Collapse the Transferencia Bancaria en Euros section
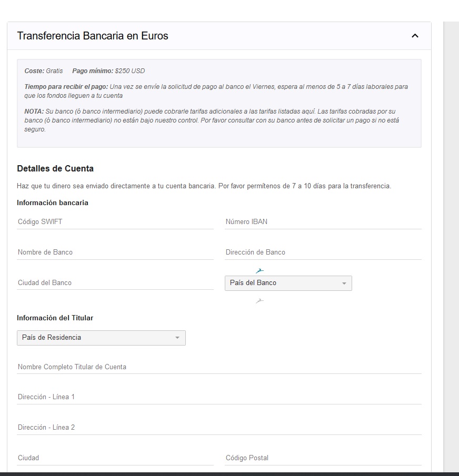Image resolution: width=459 pixels, height=476 pixels. pyautogui.click(x=414, y=36)
